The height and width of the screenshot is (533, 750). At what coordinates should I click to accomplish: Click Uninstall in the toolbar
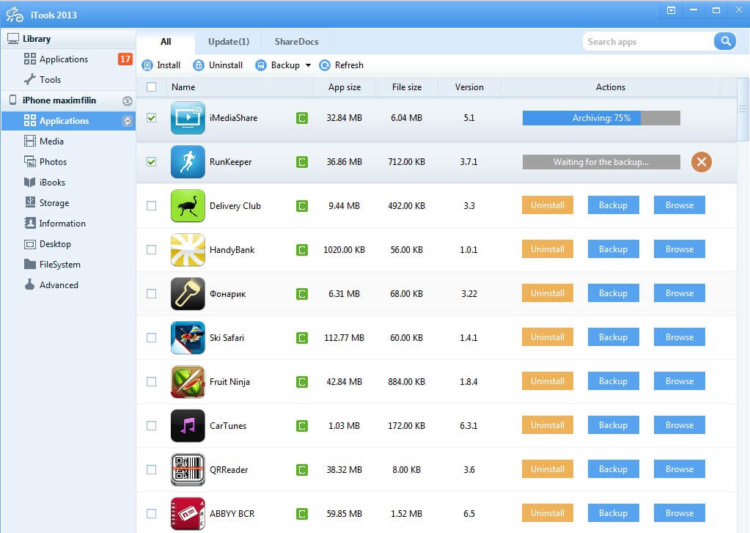pyautogui.click(x=218, y=65)
